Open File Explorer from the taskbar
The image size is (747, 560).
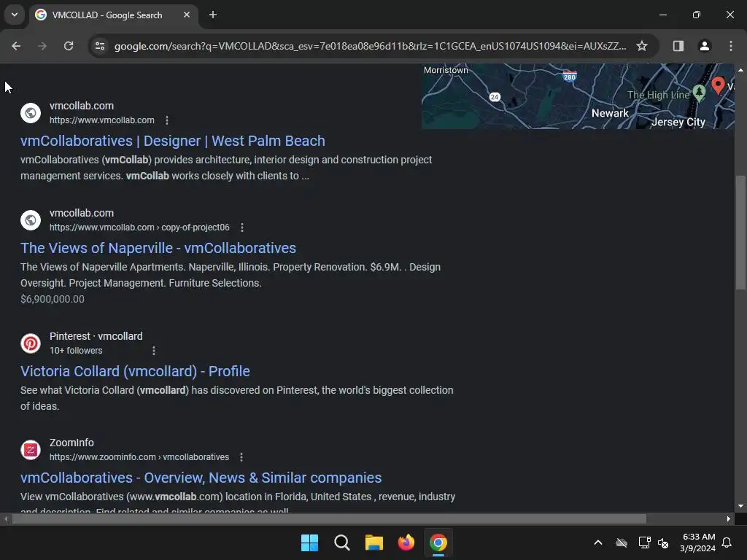pos(374,542)
